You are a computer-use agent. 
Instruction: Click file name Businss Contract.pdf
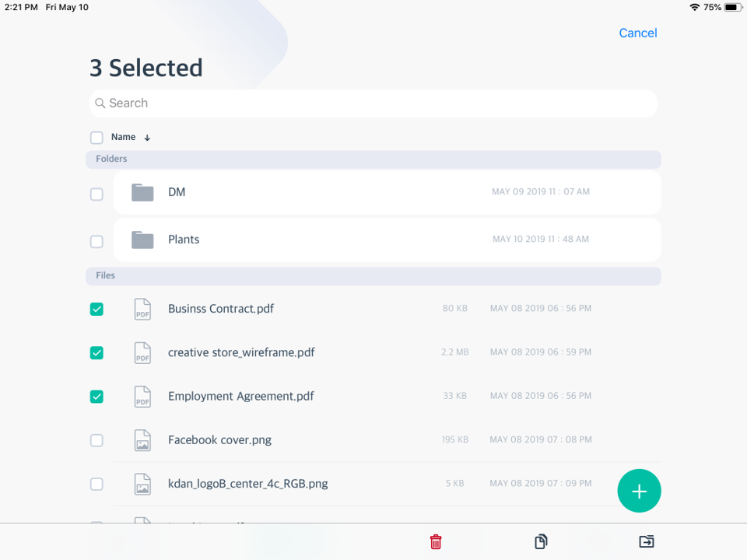pyautogui.click(x=221, y=309)
